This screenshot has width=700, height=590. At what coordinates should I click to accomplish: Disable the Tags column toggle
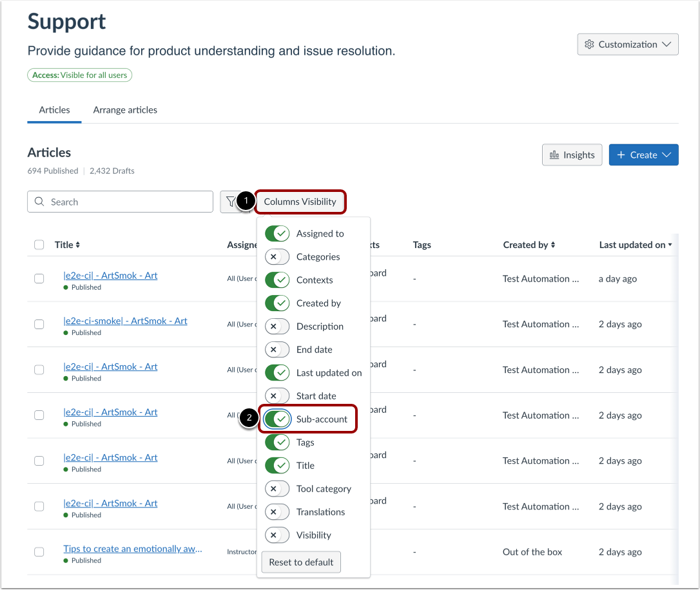click(277, 442)
